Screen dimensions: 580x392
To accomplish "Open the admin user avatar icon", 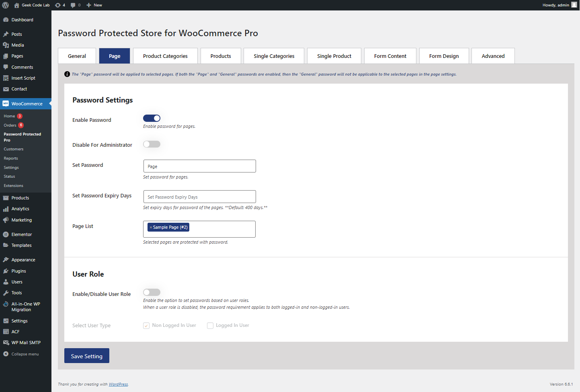I will [574, 5].
